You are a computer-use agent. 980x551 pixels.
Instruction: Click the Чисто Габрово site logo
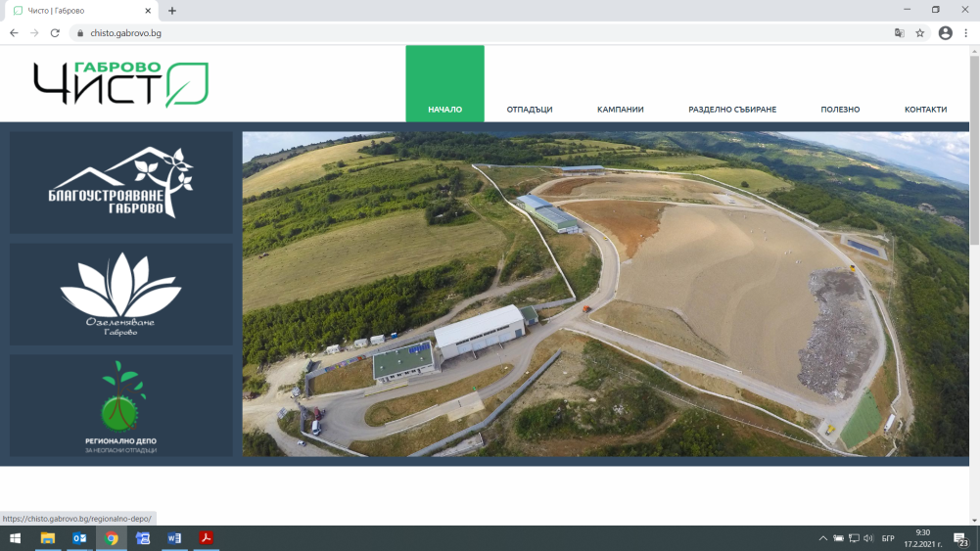click(x=120, y=84)
